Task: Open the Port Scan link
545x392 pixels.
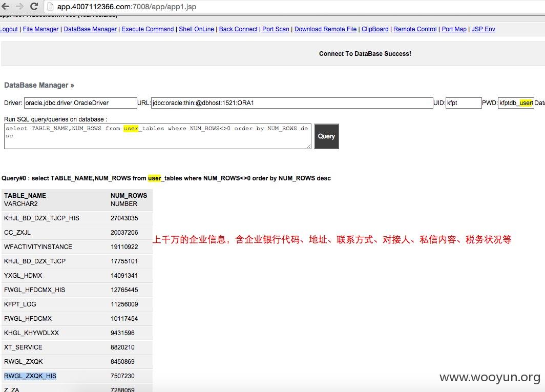Action: click(x=276, y=29)
